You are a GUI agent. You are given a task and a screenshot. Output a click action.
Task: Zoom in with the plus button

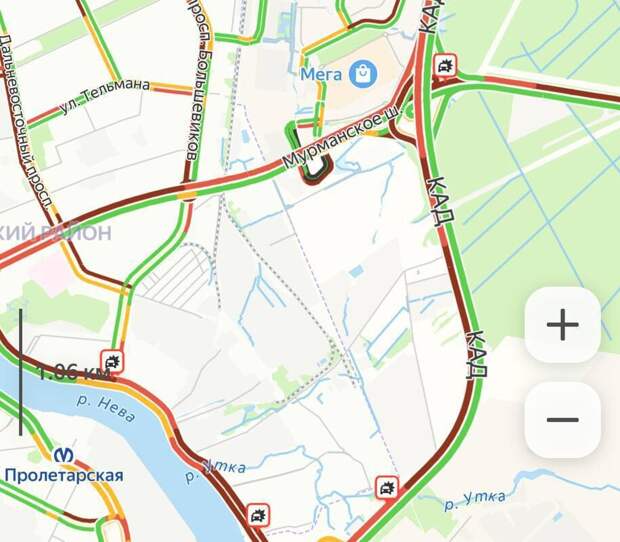(x=563, y=325)
